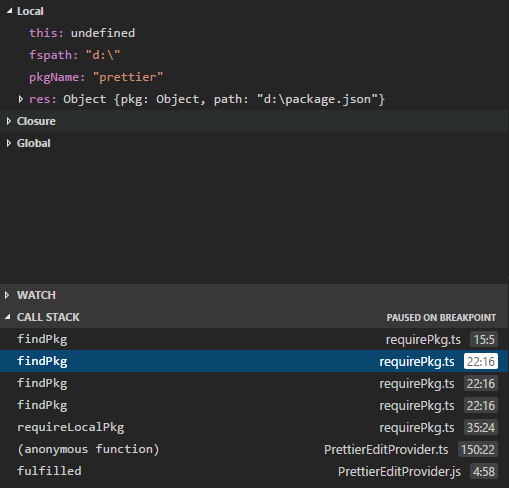Select top findPkg frame at 15:5
Viewport: 509px width, 488px height.
pyautogui.click(x=254, y=339)
